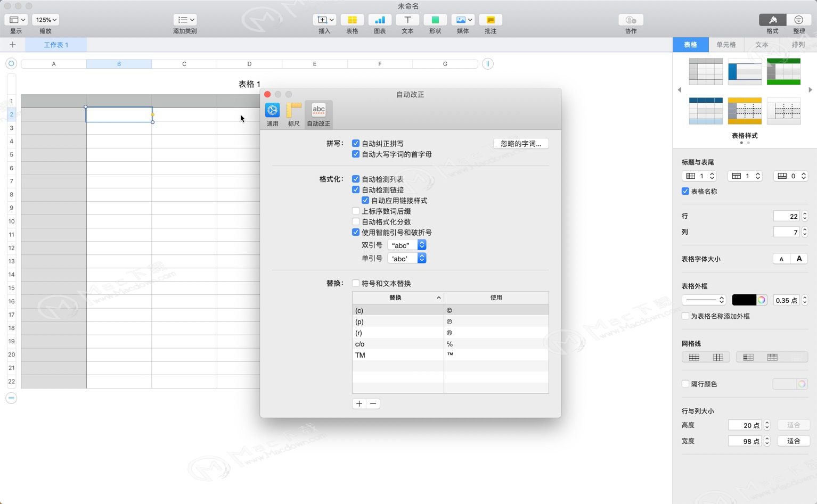
Task: Enable 隔行颜色 alternating row color checkbox
Action: pos(685,384)
